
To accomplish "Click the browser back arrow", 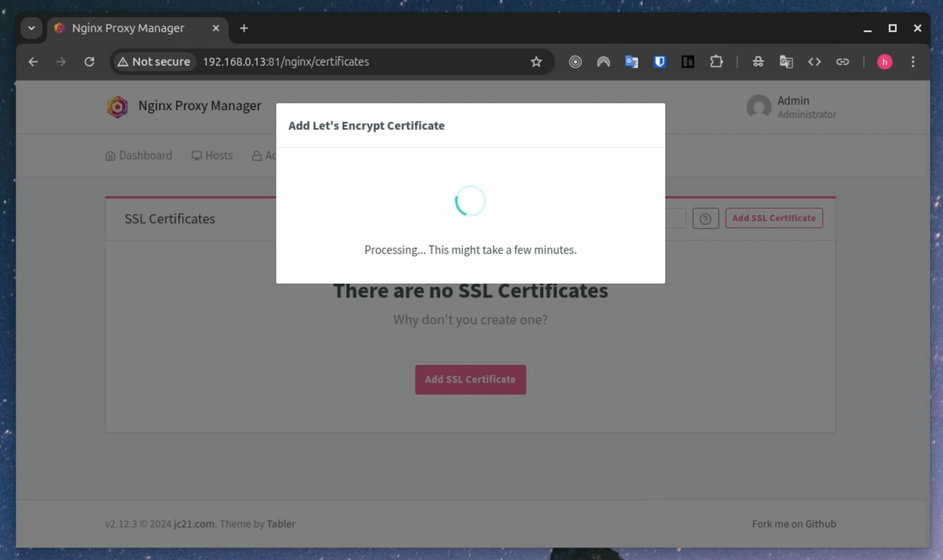I will (33, 61).
